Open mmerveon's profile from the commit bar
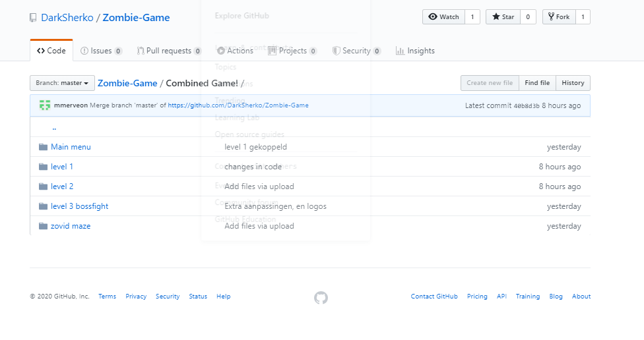Screen dimensions: 644x340 tap(71, 105)
